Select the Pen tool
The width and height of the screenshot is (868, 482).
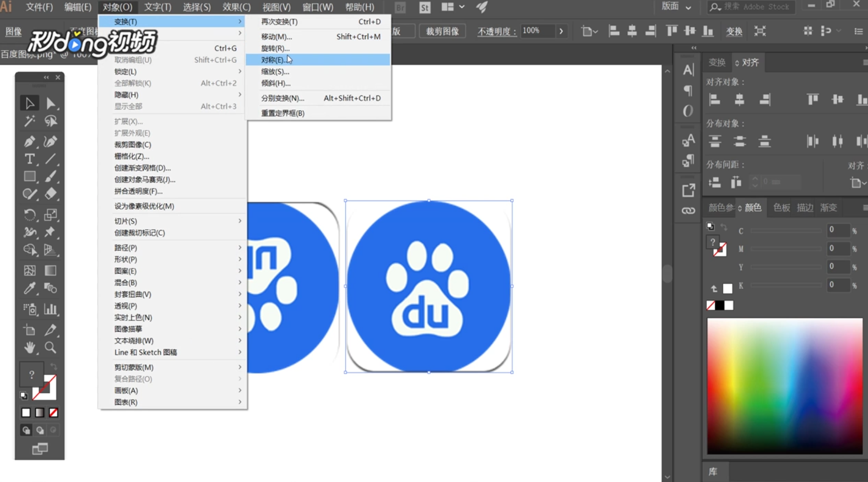click(29, 141)
